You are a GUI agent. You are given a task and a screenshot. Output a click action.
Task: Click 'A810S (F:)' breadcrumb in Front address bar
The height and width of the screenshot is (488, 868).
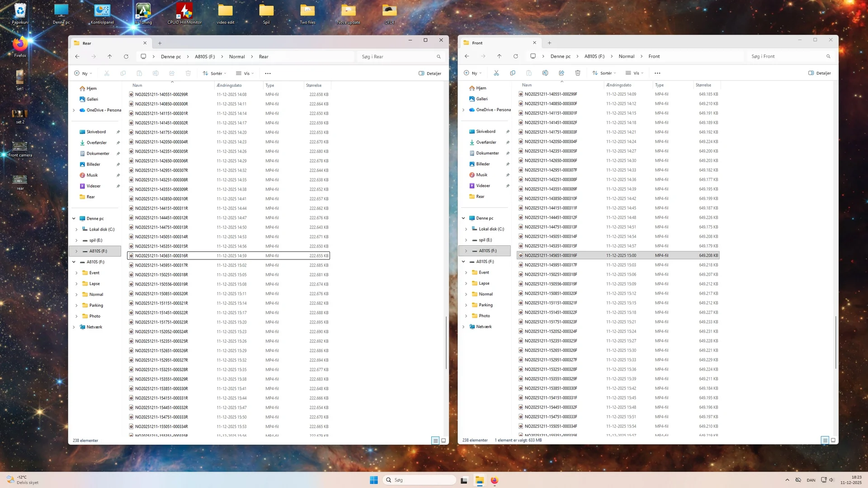pyautogui.click(x=594, y=56)
